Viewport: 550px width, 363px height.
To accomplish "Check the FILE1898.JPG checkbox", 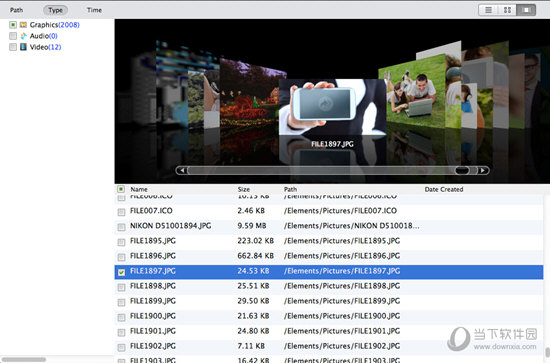I will pyautogui.click(x=121, y=287).
